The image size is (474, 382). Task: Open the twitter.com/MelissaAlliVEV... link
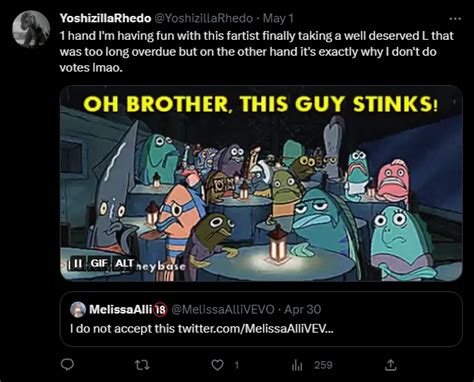click(x=255, y=329)
